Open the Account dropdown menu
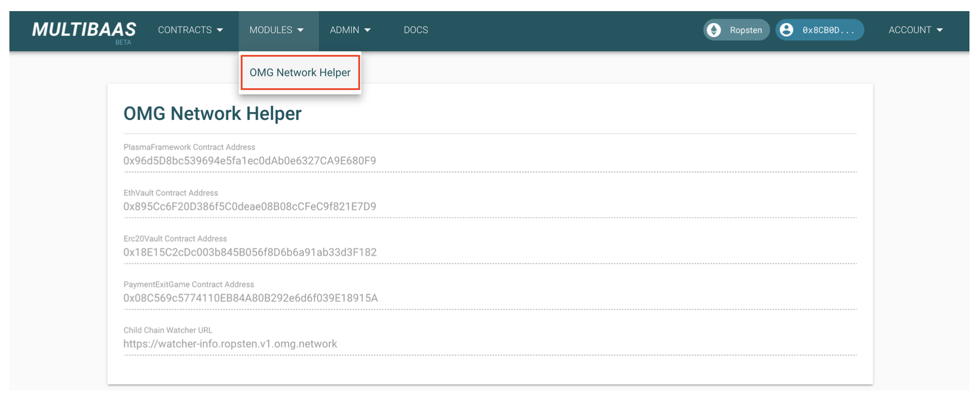This screenshot has width=980, height=404. (x=916, y=30)
